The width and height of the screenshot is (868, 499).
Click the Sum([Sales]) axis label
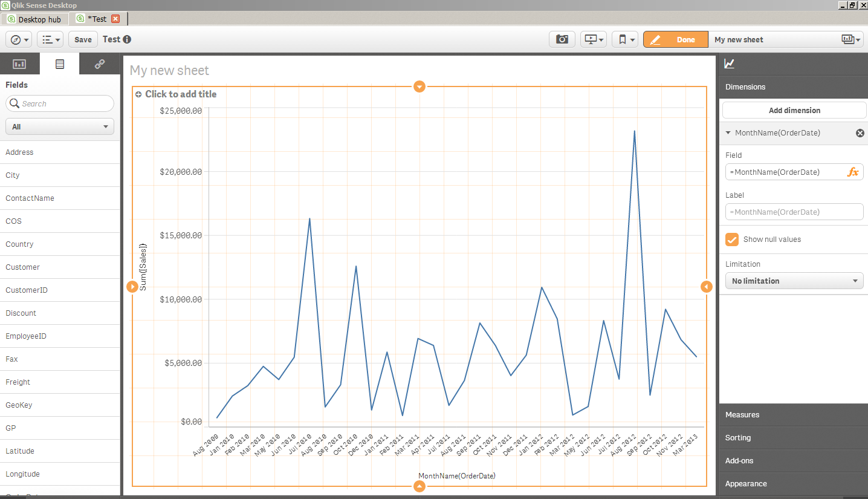click(143, 267)
